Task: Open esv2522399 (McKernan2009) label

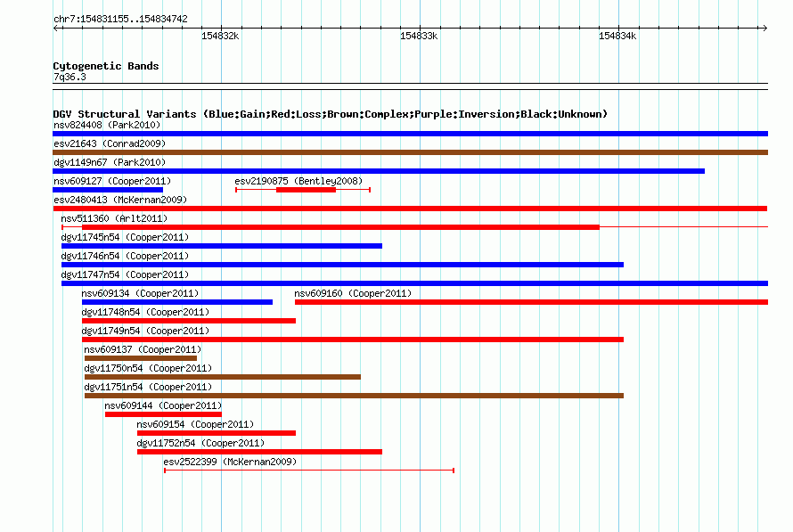Action: [230, 462]
